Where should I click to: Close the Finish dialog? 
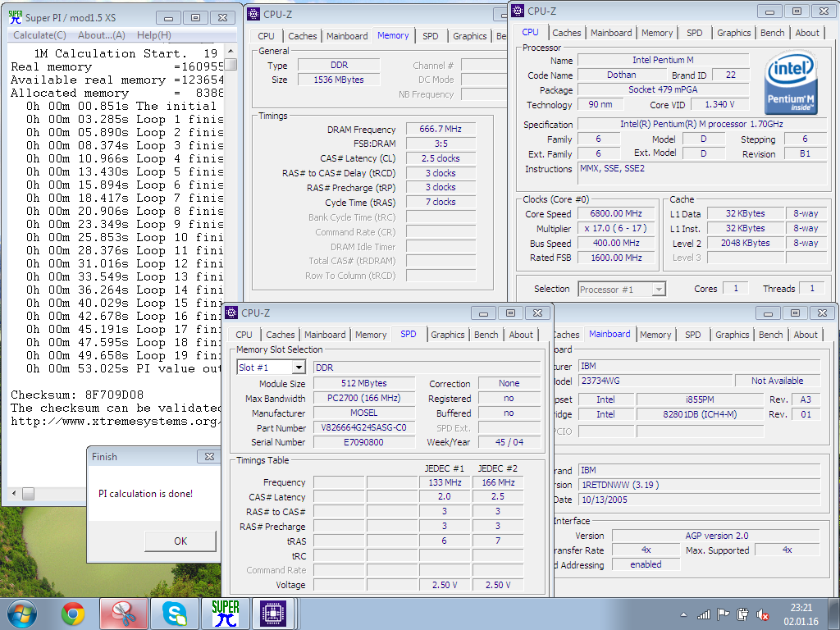tap(209, 456)
